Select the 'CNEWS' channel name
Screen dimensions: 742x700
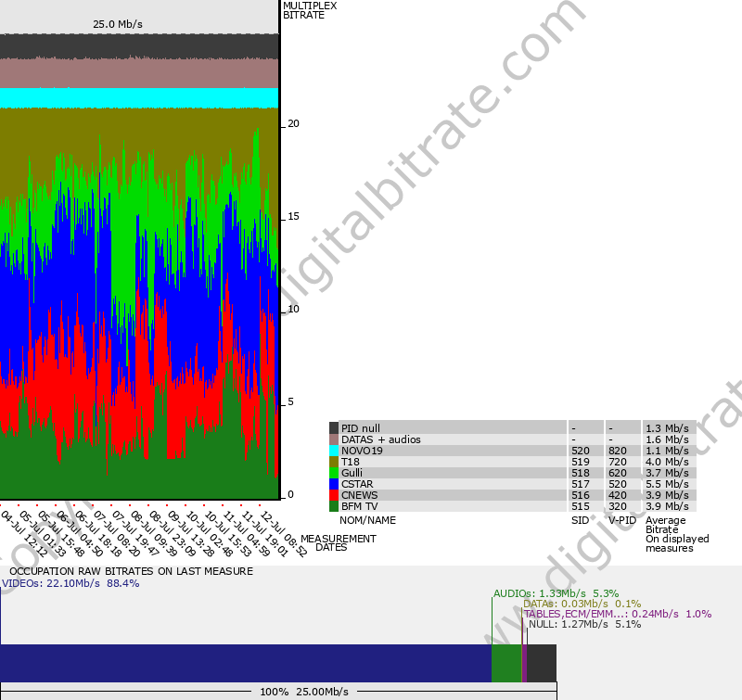coord(360,495)
